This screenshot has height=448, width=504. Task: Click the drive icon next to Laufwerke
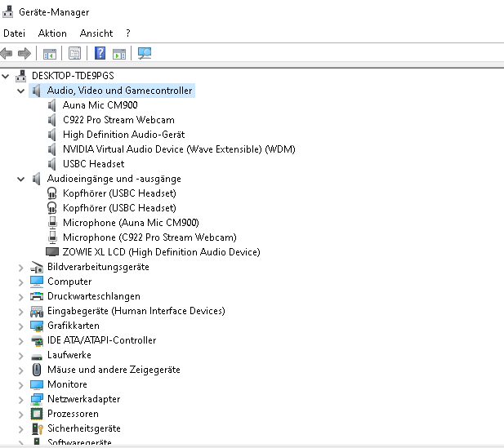click(37, 357)
